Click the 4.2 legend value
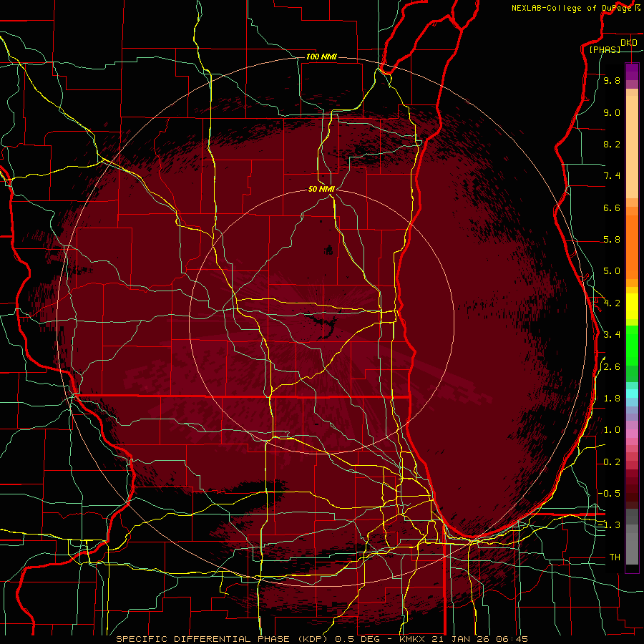Viewport: 644px width, 644px height. point(612,303)
